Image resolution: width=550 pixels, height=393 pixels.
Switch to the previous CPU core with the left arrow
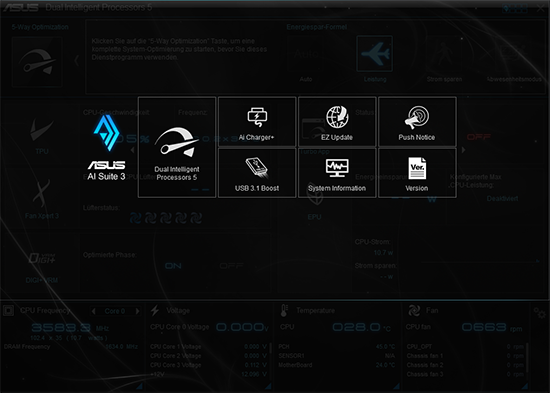click(x=93, y=311)
